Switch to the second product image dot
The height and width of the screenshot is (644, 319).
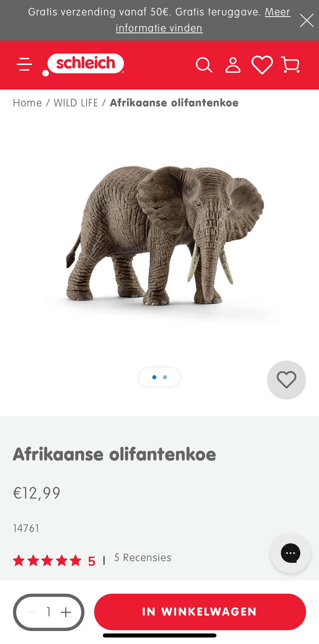coord(165,377)
